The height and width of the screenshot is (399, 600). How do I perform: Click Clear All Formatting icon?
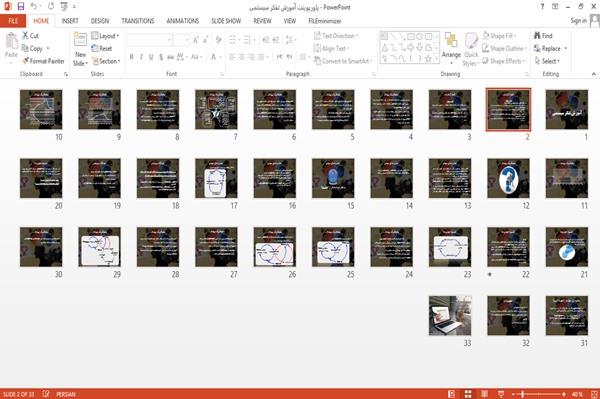(x=218, y=40)
